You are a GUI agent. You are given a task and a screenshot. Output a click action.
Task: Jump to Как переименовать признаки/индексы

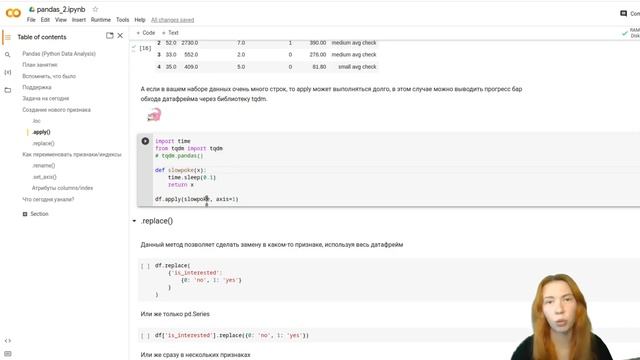(72, 155)
